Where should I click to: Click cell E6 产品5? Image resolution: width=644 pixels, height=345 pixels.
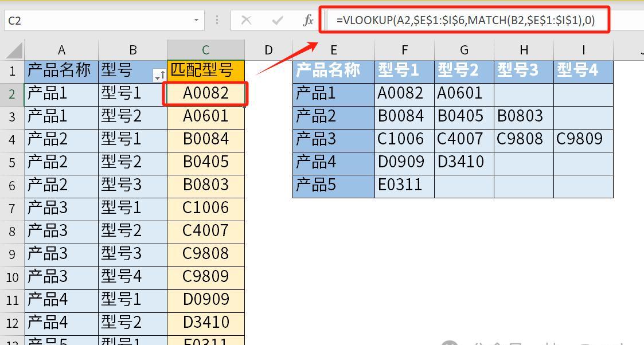334,186
